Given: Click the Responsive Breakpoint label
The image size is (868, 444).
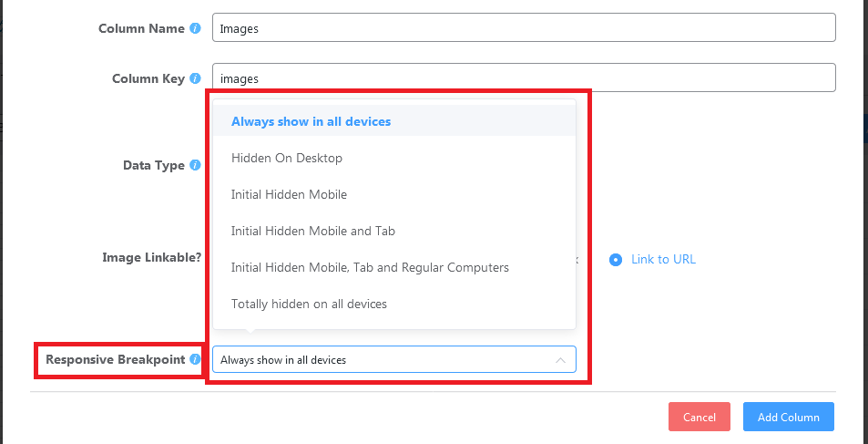Looking at the screenshot, I should [116, 360].
